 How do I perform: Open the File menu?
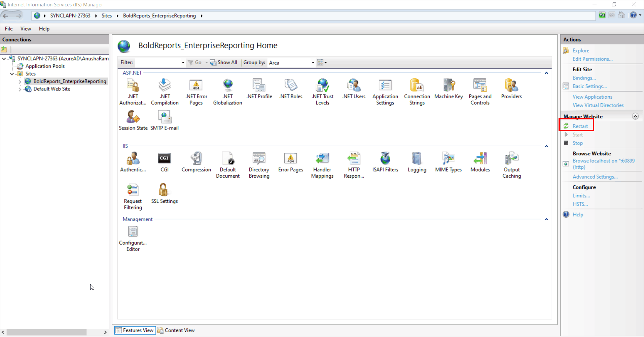pyautogui.click(x=9, y=29)
